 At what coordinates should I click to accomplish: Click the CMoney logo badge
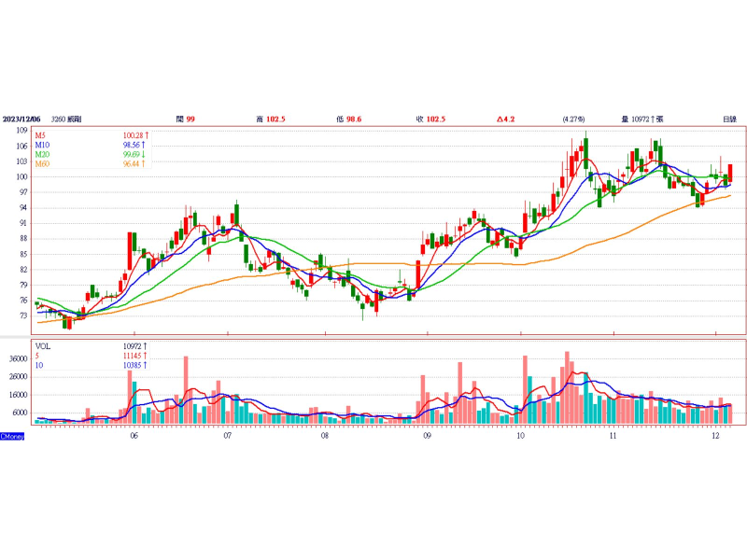click(x=12, y=436)
